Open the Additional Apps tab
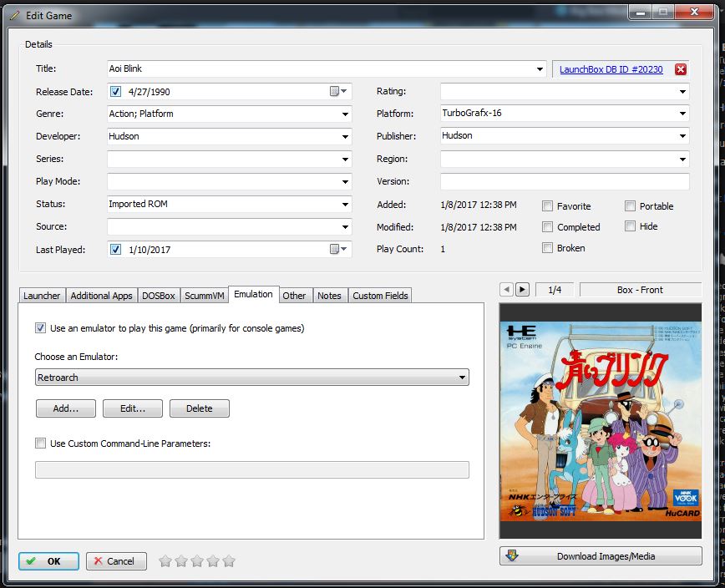This screenshot has height=588, width=725. (x=101, y=296)
